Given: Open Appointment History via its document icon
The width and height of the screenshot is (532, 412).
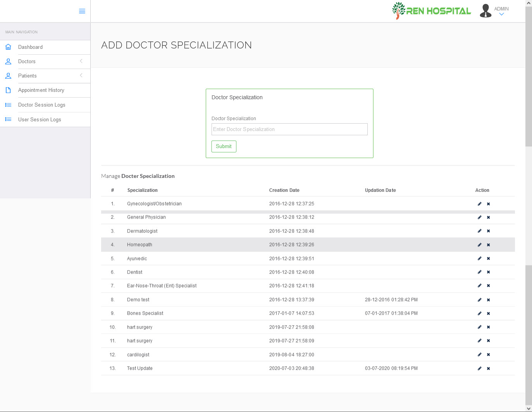Looking at the screenshot, I should click(x=8, y=90).
